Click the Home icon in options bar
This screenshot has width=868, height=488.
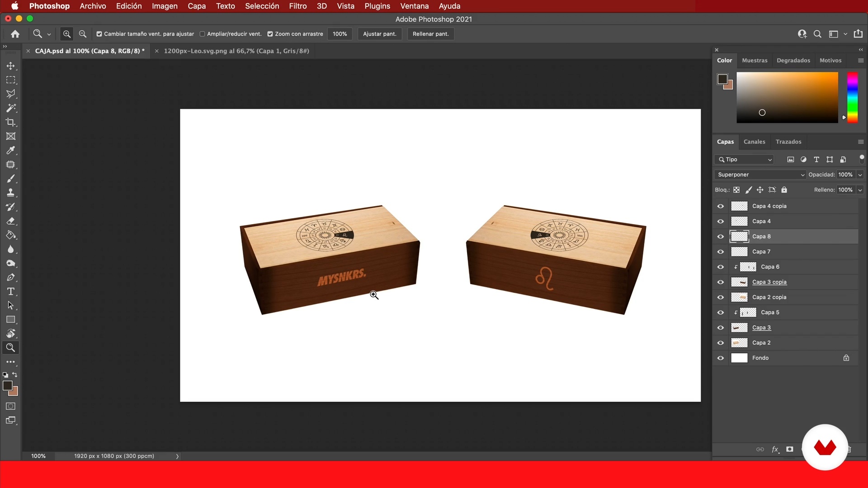click(x=15, y=34)
